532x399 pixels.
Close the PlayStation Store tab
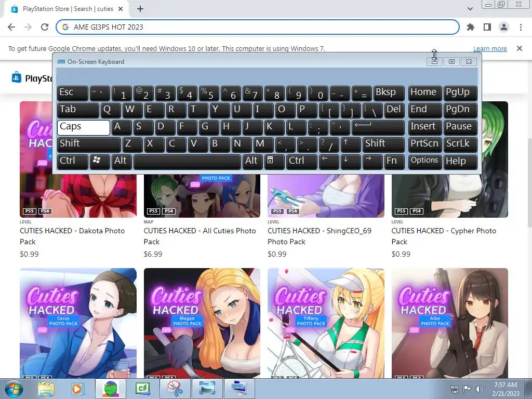point(121,9)
